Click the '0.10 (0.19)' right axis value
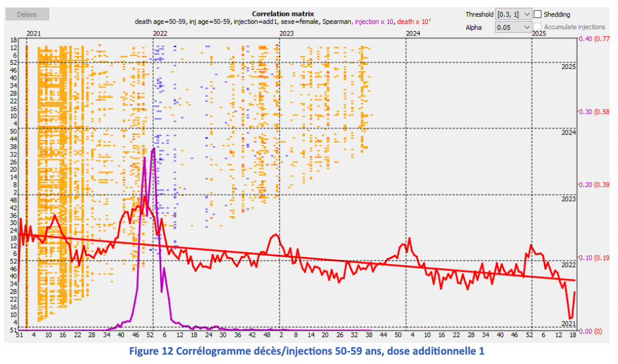Screen dimensions: 618x364 click(595, 258)
